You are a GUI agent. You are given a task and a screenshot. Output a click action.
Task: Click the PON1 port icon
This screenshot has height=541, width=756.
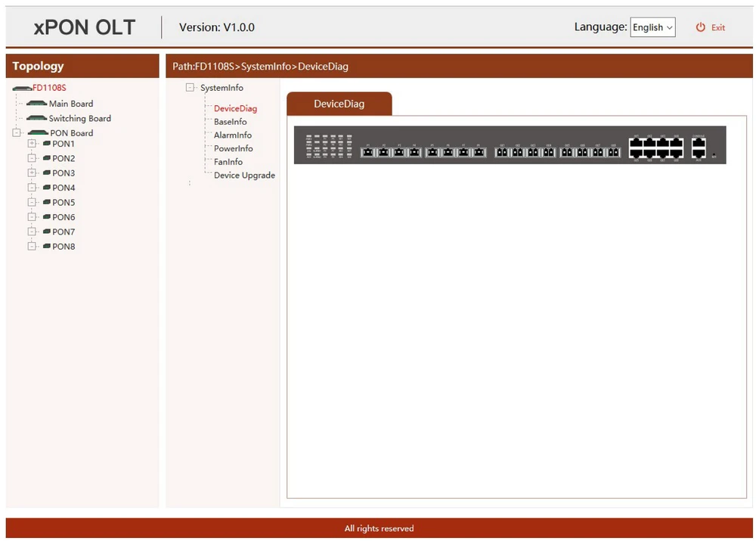click(x=46, y=144)
